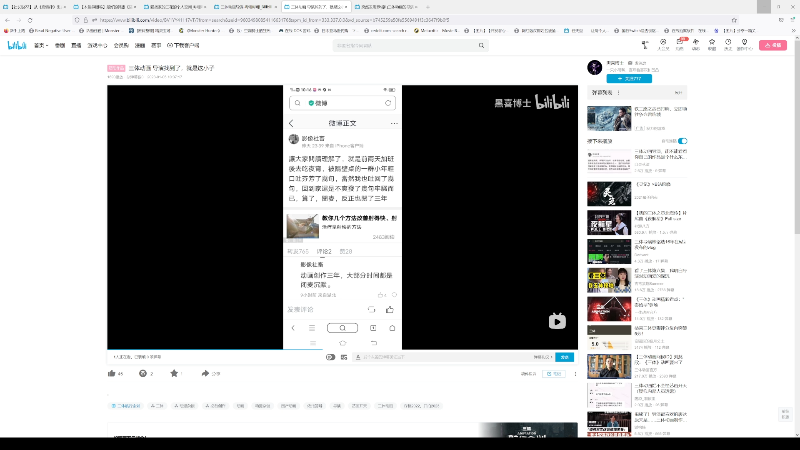Focus the danmaku comment input field

pyautogui.click(x=442, y=357)
